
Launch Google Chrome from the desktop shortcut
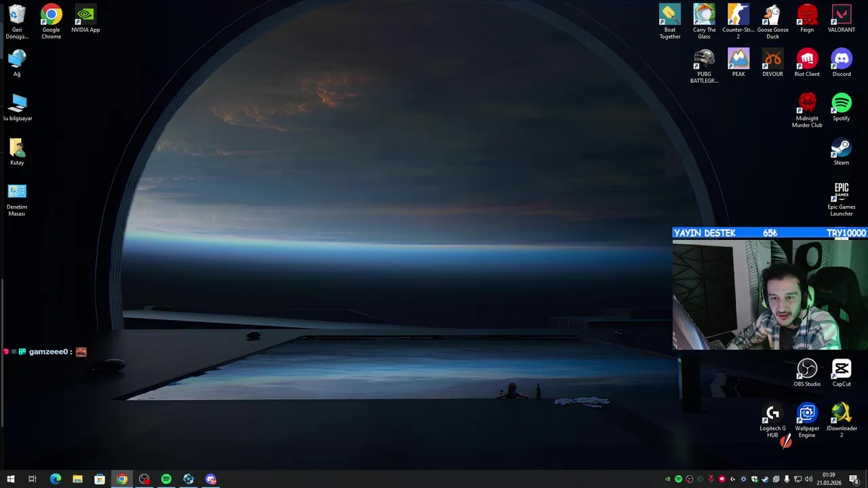[x=51, y=22]
